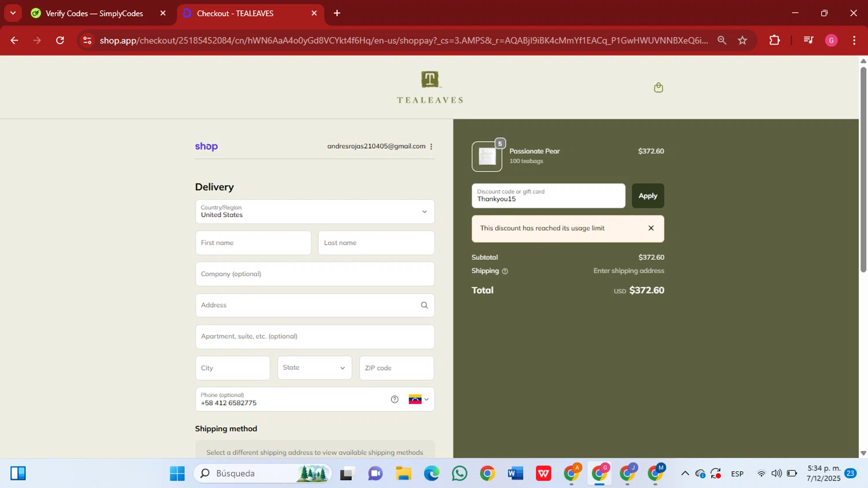Click the Shipping method heading
Screen dimensions: 868x488
pos(226,429)
